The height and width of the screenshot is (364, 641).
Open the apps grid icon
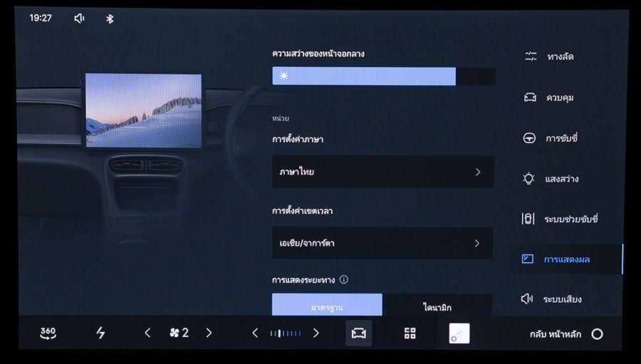(410, 333)
